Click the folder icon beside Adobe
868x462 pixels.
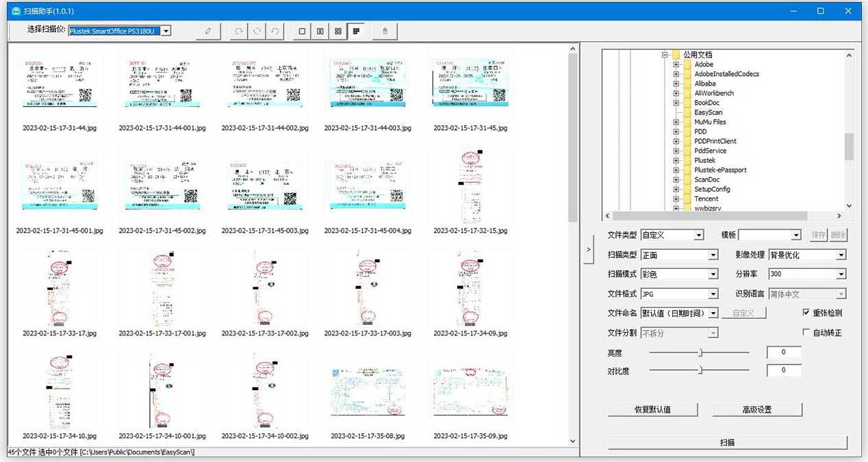coord(687,64)
